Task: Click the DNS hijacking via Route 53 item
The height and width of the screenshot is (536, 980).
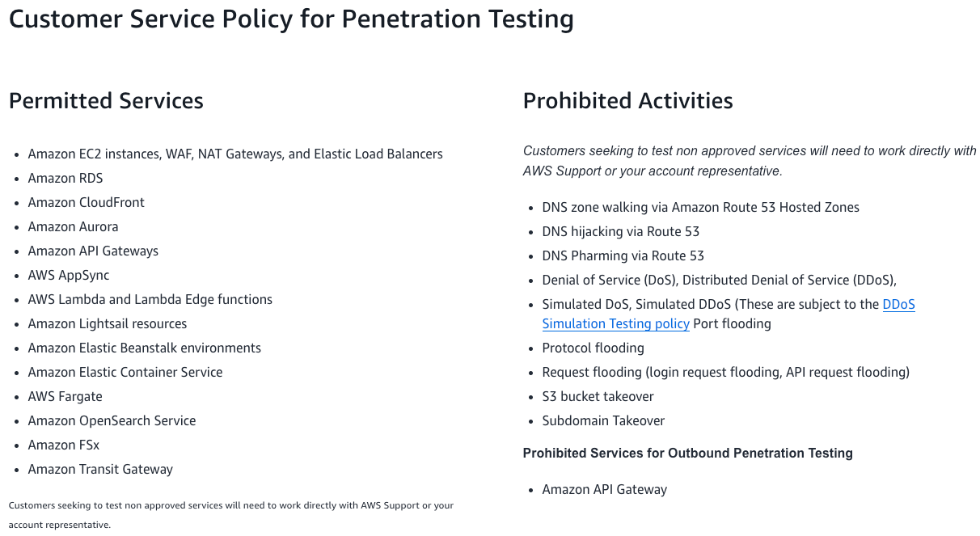Action: pos(620,231)
